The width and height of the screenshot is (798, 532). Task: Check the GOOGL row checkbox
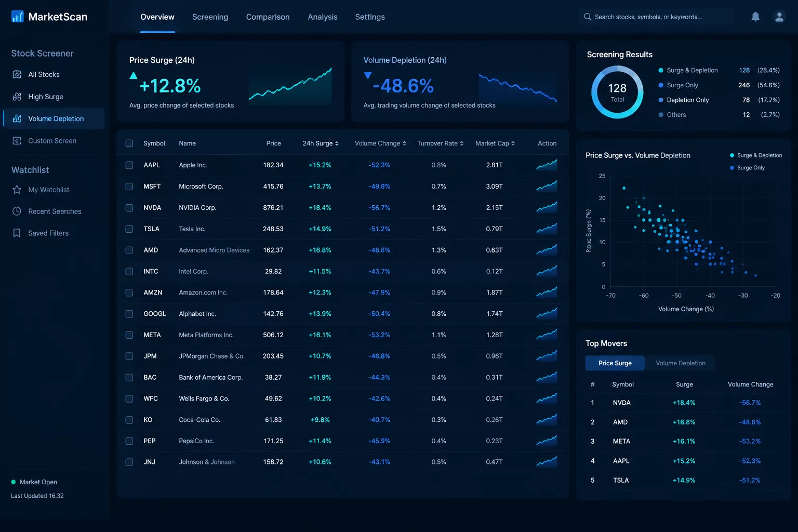pyautogui.click(x=129, y=314)
